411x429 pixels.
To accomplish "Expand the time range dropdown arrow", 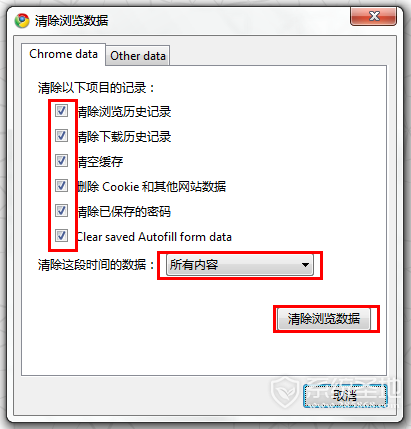I will [x=305, y=265].
